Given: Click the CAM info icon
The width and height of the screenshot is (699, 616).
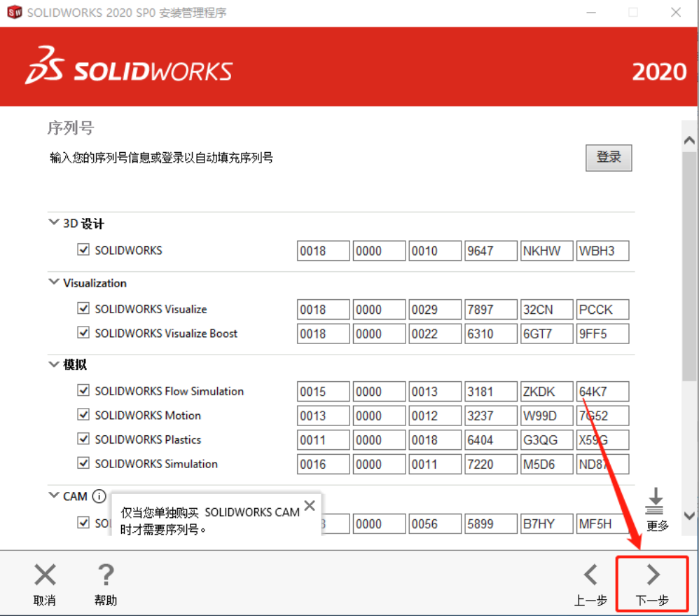Looking at the screenshot, I should [x=99, y=497].
